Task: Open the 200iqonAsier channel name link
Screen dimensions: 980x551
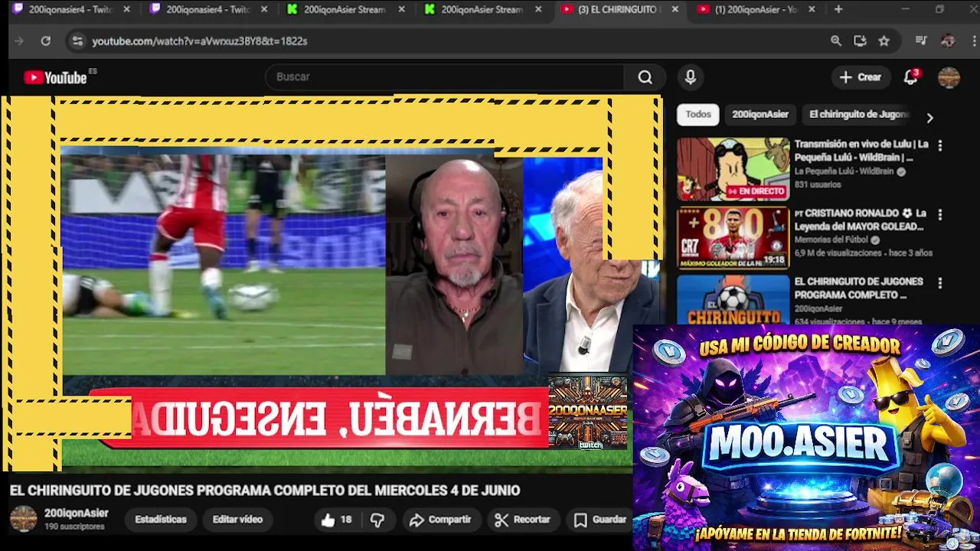Action: pos(77,514)
